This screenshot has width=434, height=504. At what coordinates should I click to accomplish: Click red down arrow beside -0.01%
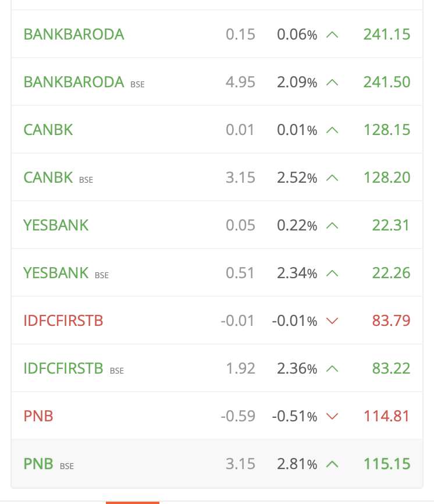(x=332, y=321)
